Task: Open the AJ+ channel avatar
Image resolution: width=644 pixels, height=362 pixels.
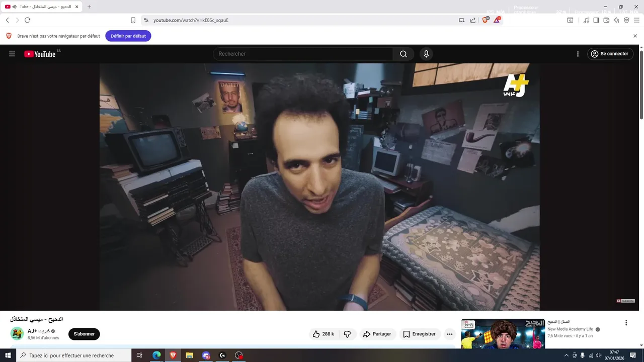Action: pos(17,334)
